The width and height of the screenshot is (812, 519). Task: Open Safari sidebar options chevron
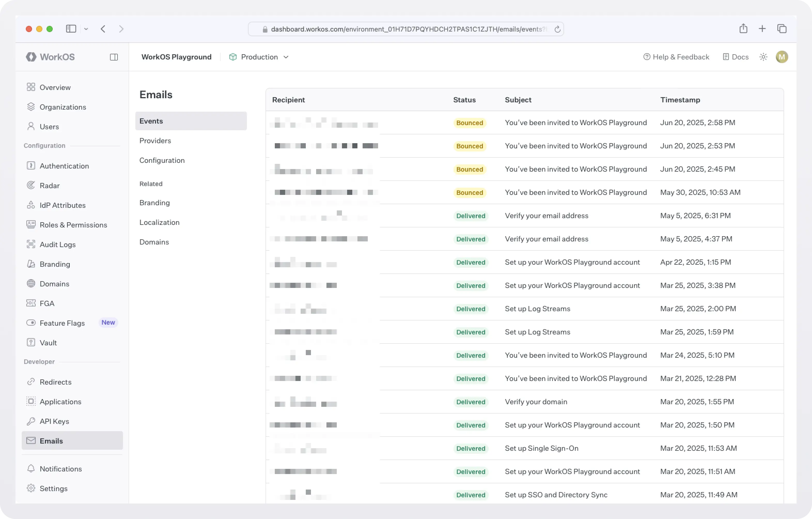86,29
